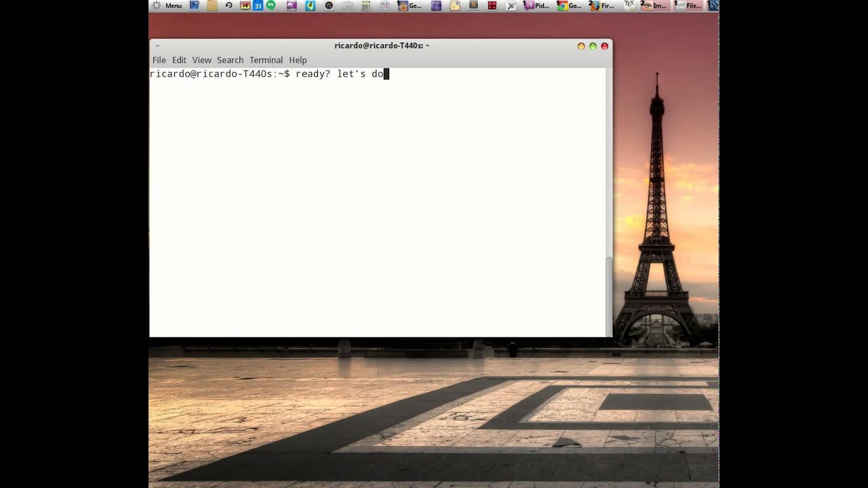Screen dimensions: 868x488
Task: Open the stamped envelope mail icon
Action: (455, 5)
